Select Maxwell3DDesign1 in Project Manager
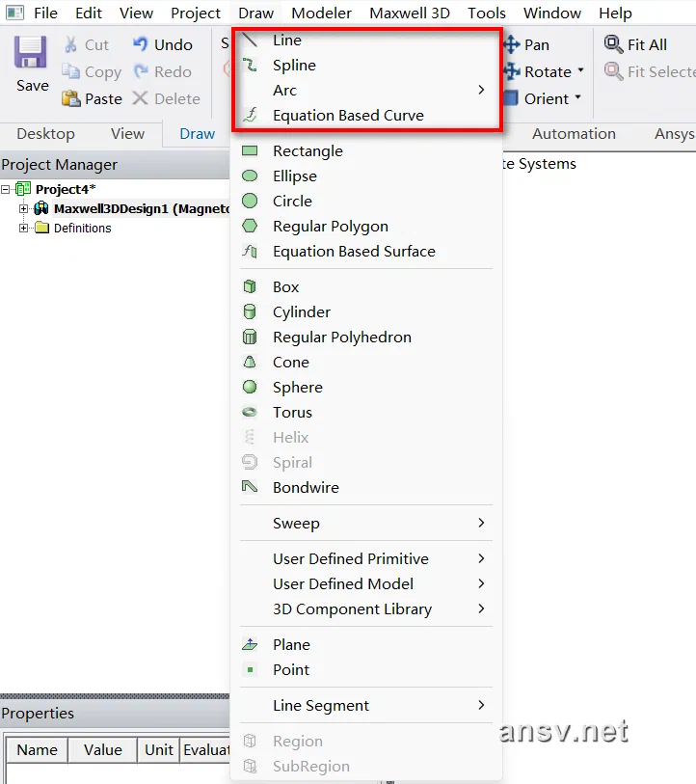This screenshot has width=696, height=784. click(x=142, y=208)
